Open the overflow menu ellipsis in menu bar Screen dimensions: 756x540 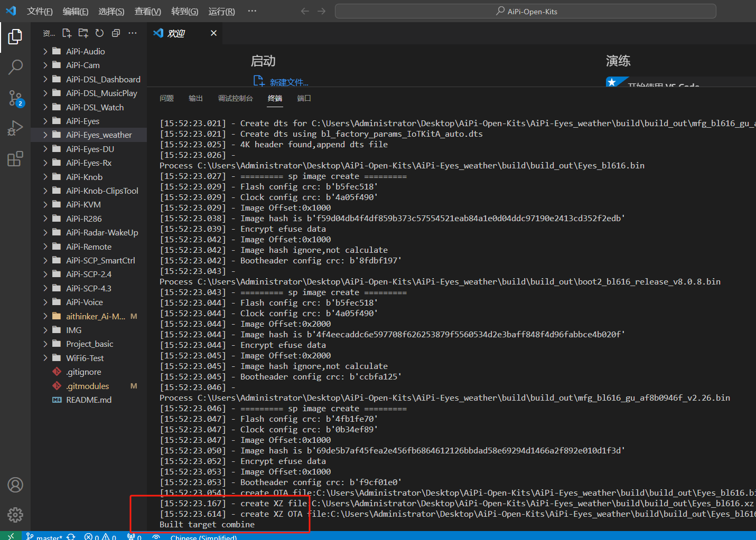pos(252,11)
